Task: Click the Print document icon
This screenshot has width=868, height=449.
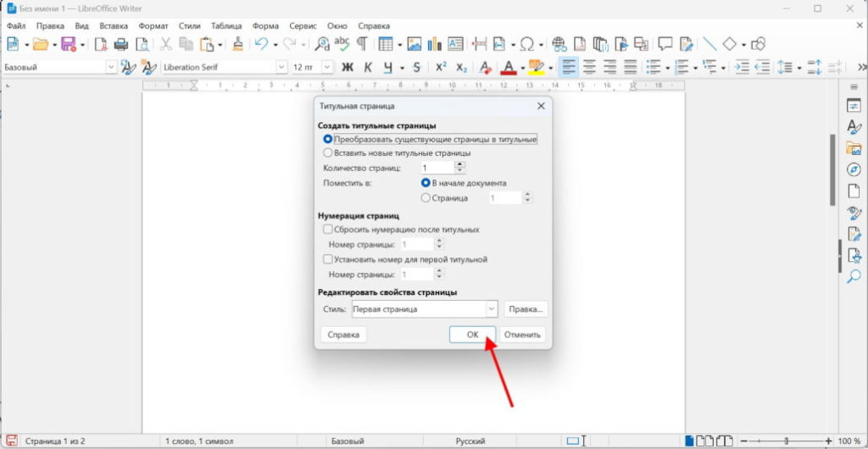Action: coord(120,44)
